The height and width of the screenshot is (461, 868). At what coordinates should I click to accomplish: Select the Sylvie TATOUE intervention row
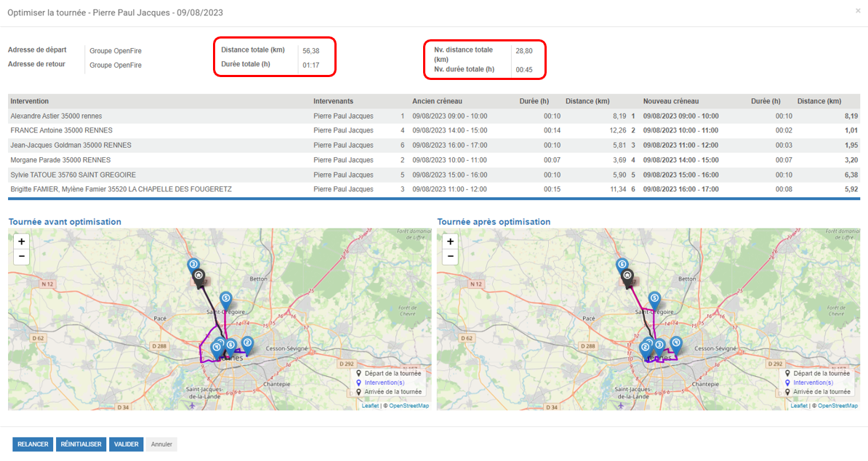click(x=434, y=175)
